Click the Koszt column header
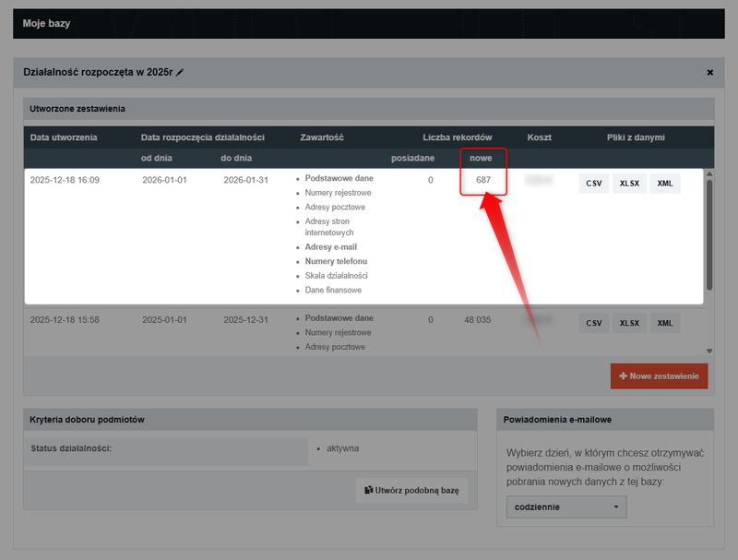The image size is (738, 560). click(x=540, y=137)
